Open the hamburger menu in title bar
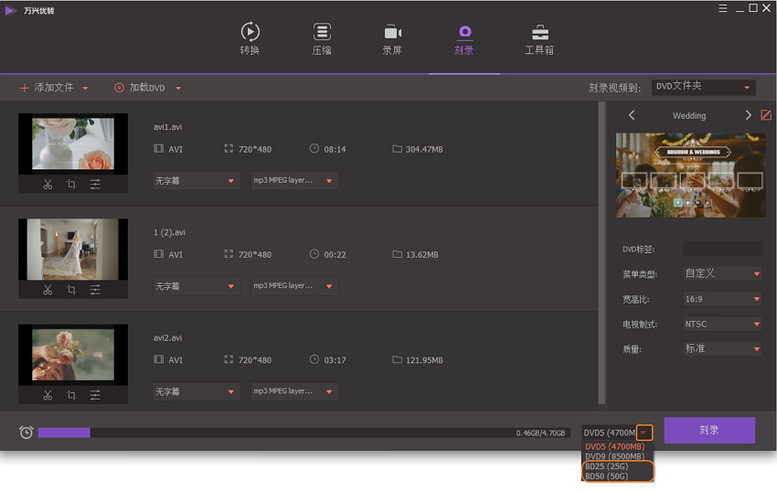 (723, 8)
